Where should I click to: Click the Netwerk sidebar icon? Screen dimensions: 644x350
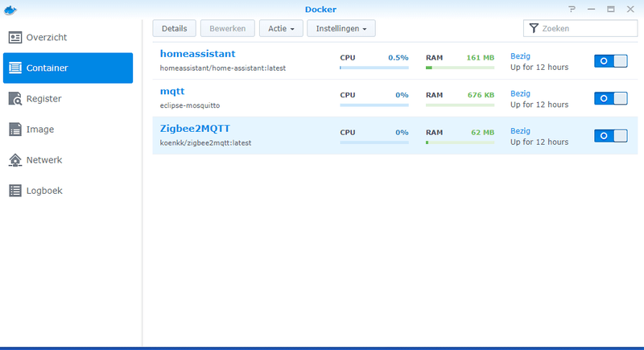click(x=15, y=160)
